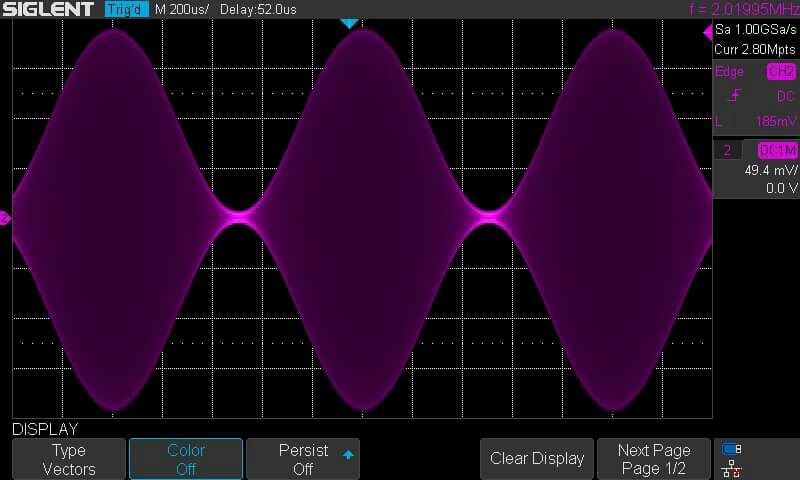Open the Edge trigger type setting
Viewport: 800px width, 480px height.
(729, 72)
